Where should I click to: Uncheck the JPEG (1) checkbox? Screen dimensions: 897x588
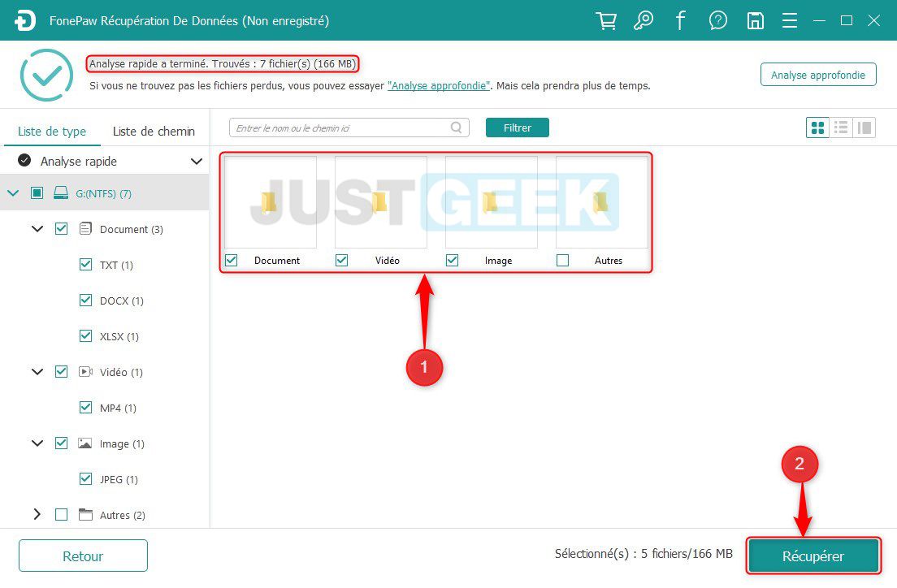pyautogui.click(x=85, y=478)
